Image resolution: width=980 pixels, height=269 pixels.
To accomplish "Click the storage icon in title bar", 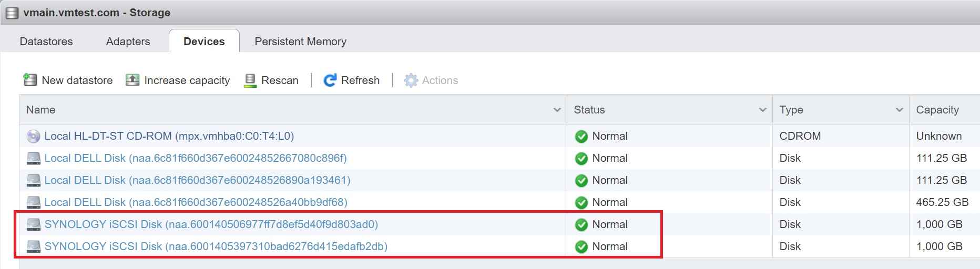I will pos(12,13).
